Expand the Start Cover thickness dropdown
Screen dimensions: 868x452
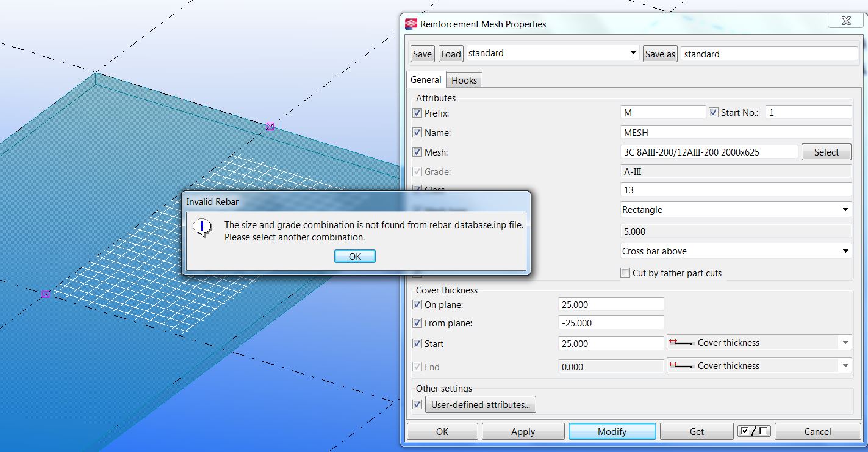[x=845, y=343]
